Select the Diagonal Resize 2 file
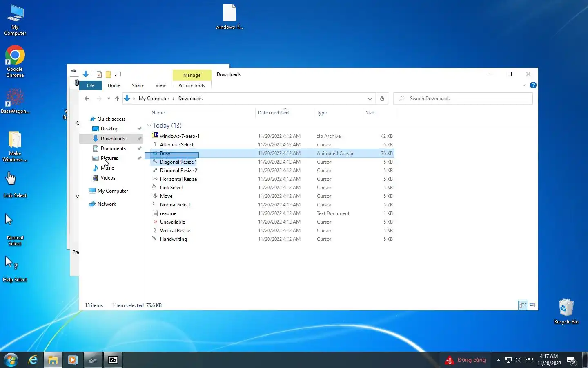Image resolution: width=588 pixels, height=368 pixels. pyautogui.click(x=178, y=171)
